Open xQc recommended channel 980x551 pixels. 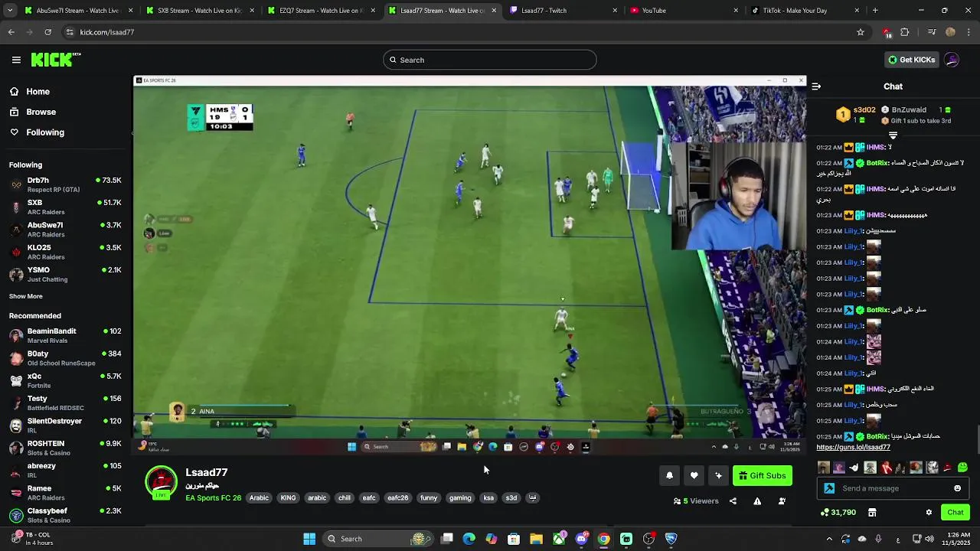tap(66, 380)
